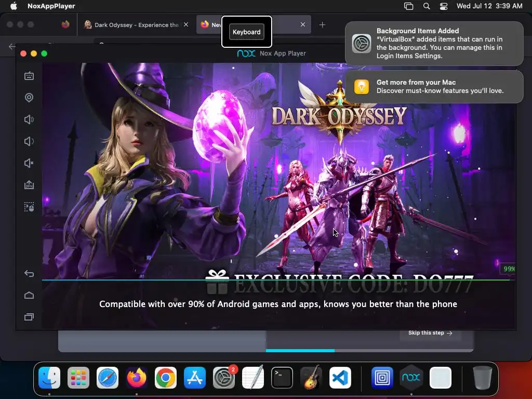Mute sound with Nox sidebar mute icon
The image size is (532, 399).
click(x=29, y=163)
